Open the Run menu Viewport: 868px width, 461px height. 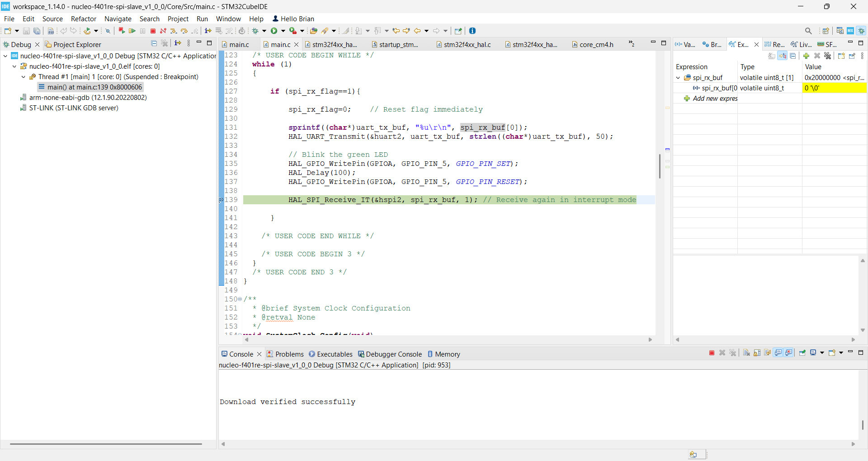202,19
